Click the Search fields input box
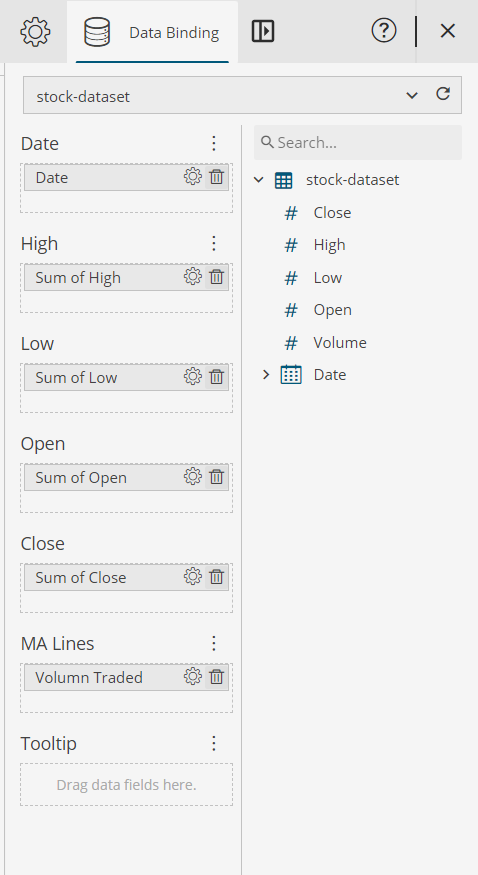The height and width of the screenshot is (875, 478). 358,142
